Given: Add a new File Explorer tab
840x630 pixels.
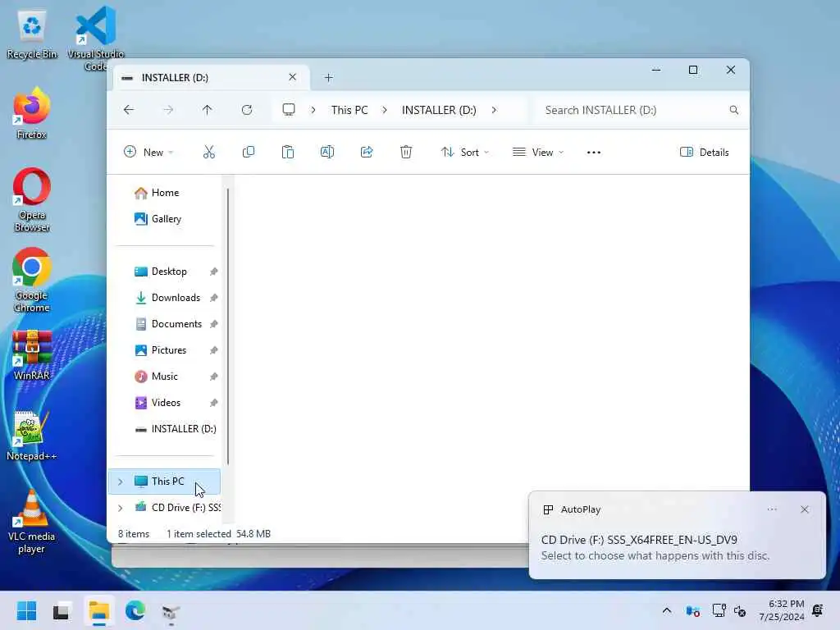Looking at the screenshot, I should coord(328,78).
